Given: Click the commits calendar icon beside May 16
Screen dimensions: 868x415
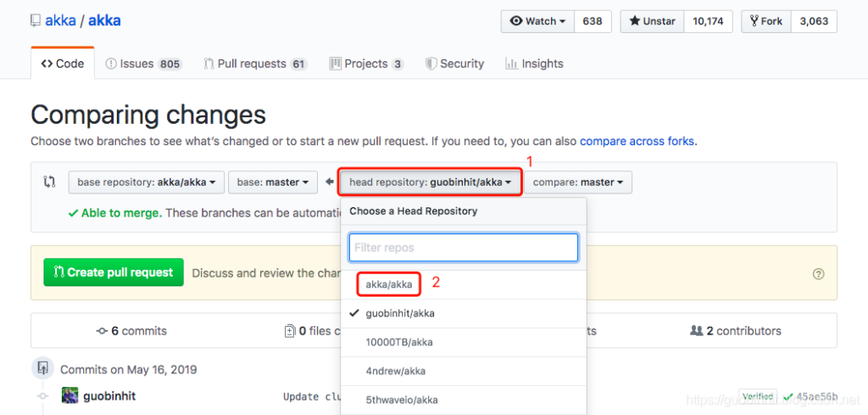Looking at the screenshot, I should [x=42, y=367].
